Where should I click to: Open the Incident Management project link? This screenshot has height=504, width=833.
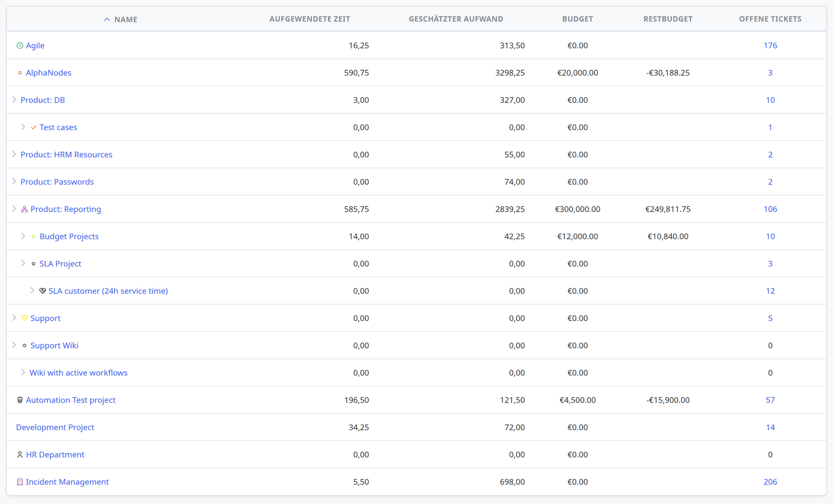[x=67, y=482]
